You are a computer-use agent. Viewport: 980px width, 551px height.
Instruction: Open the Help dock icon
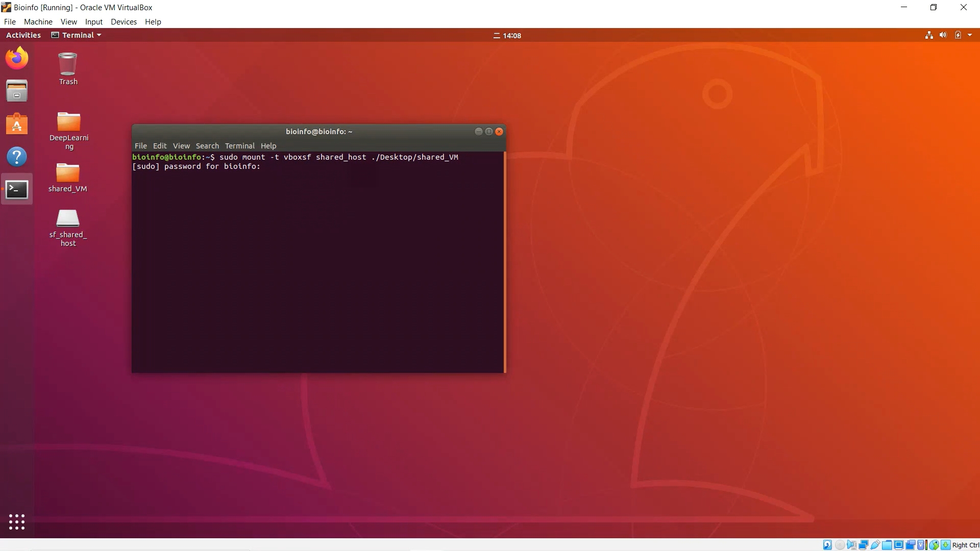[x=17, y=157]
